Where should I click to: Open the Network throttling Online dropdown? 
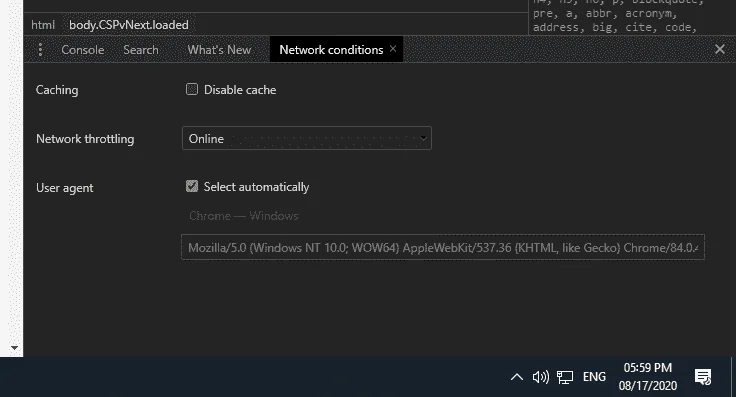(307, 138)
